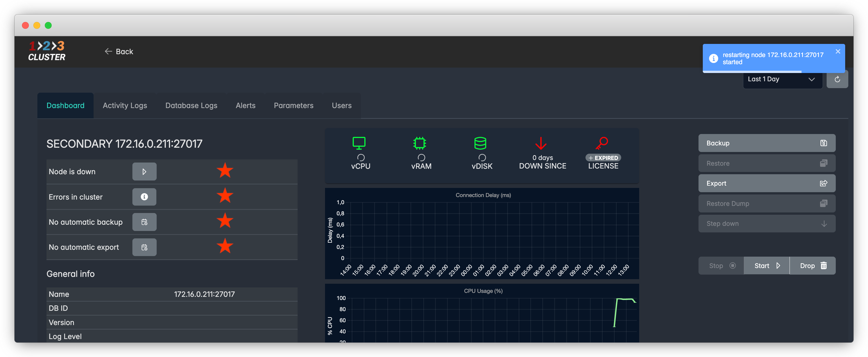The width and height of the screenshot is (868, 357).
Task: Click calendar icon beside No automatic backup
Action: coord(144,222)
